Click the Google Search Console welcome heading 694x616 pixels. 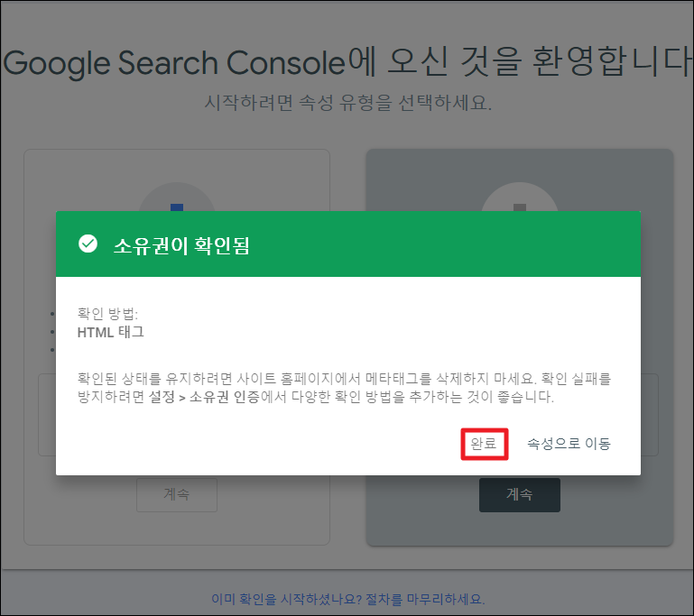(x=347, y=62)
